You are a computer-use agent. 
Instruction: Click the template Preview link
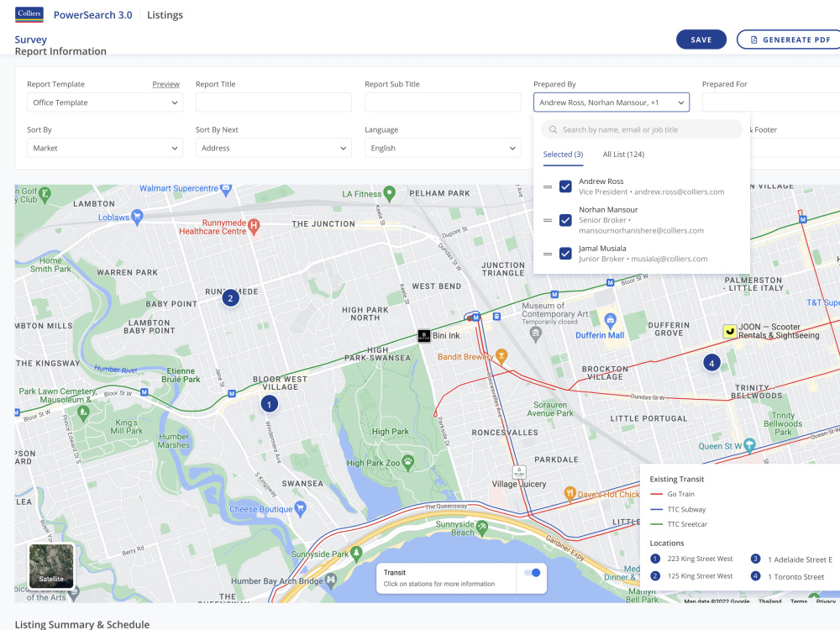166,84
